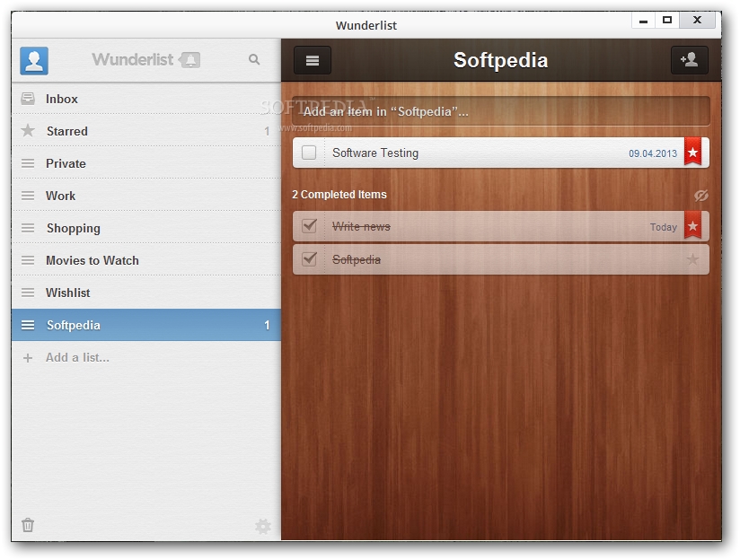Open settings gear icon
Viewport: 740px width, 560px height.
263,526
